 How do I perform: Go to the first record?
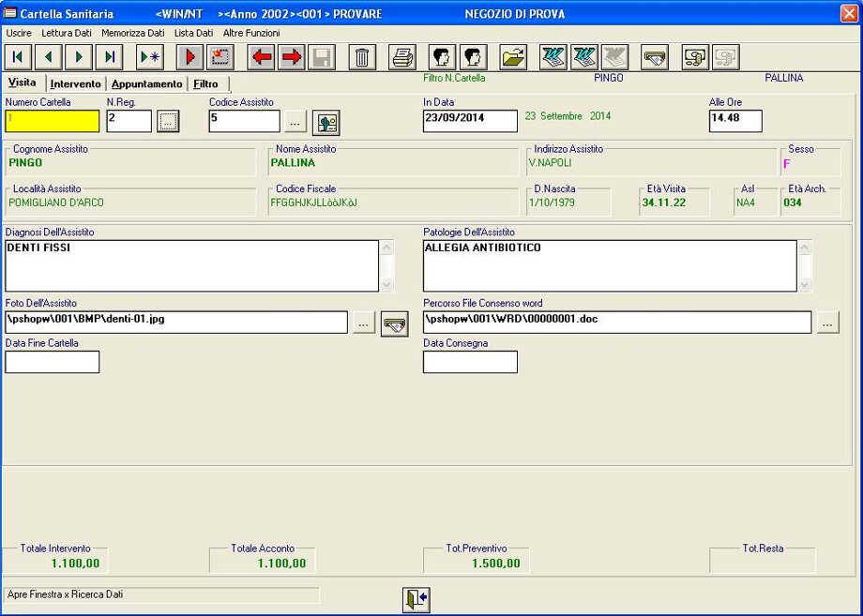tap(19, 57)
